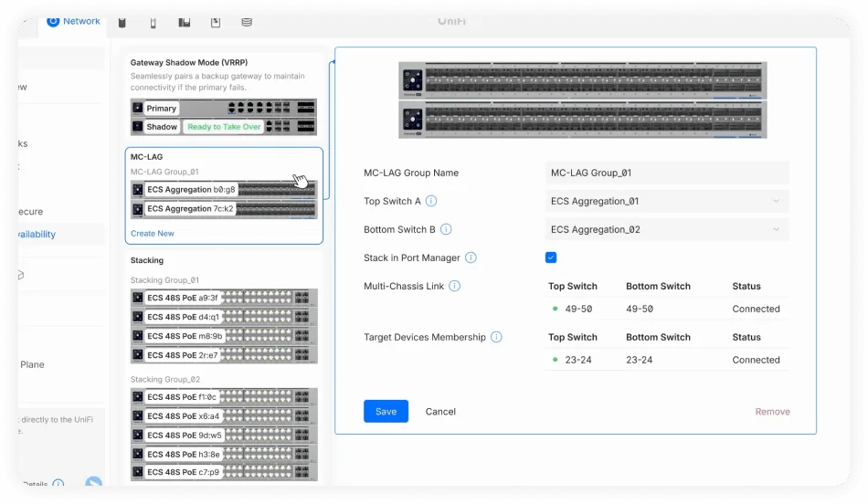This screenshot has height=504, width=868.
Task: Open the Top Switch A dropdown ECS Aggregation_01
Action: (667, 201)
